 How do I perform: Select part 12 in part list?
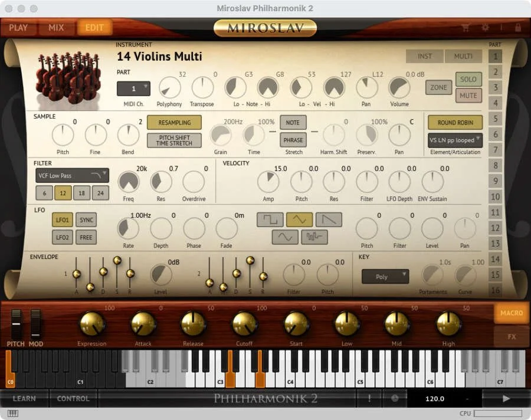pyautogui.click(x=495, y=228)
